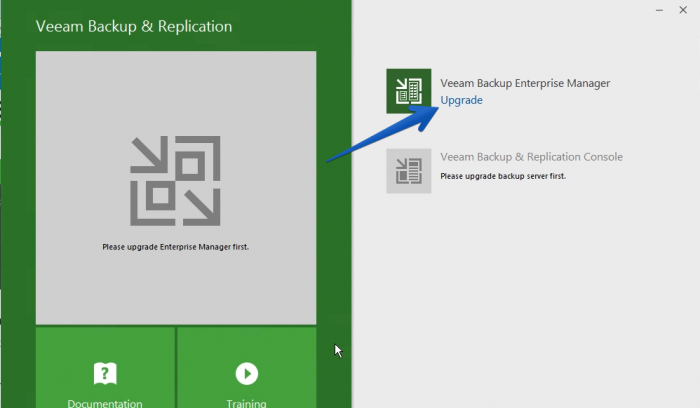Viewport: 700px width, 408px height.
Task: Click the large Veeam logo in gray tile
Action: coord(175,181)
